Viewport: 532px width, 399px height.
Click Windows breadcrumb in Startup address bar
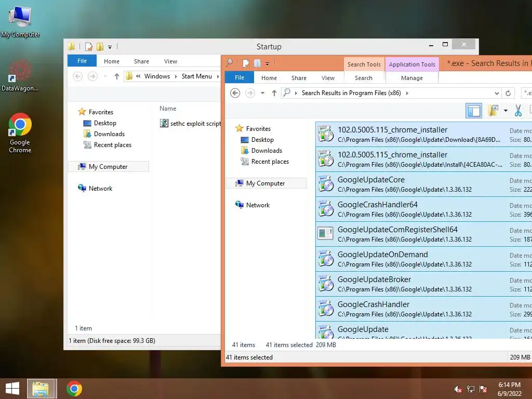(157, 76)
